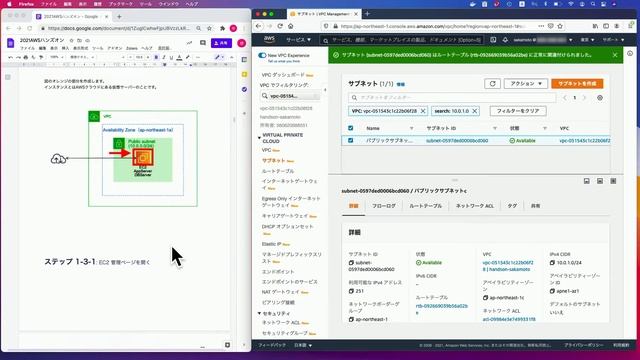Open アクション dropdown menu

526,83
